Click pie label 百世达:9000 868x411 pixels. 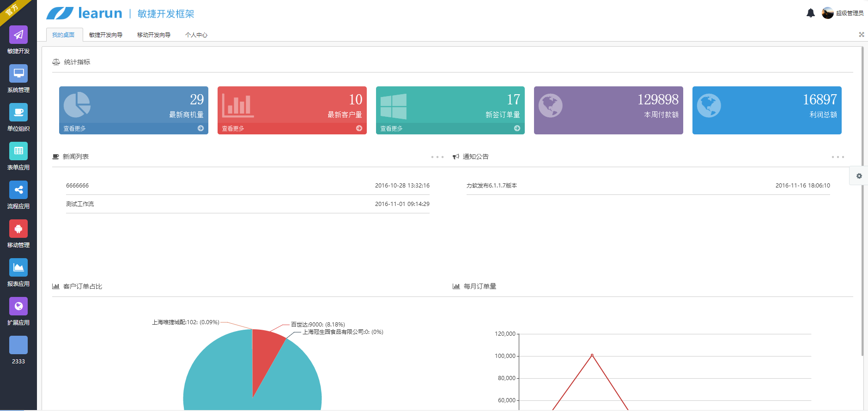(318, 325)
